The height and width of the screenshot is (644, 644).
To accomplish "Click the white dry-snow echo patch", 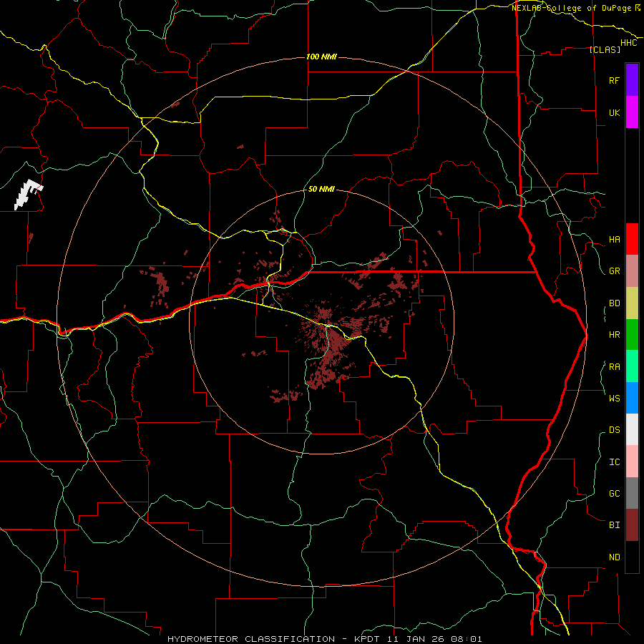I will tap(28, 194).
